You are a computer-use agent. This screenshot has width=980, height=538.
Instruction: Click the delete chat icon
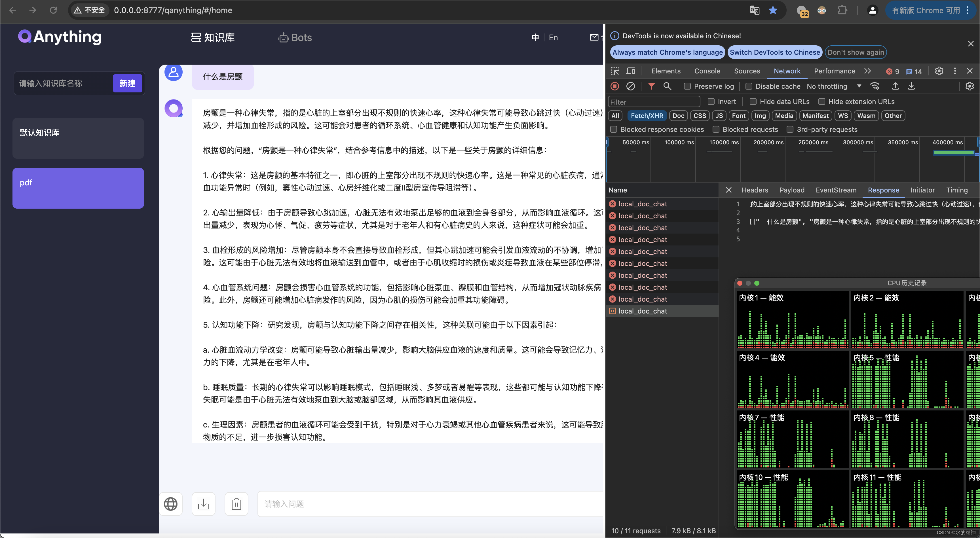click(236, 504)
